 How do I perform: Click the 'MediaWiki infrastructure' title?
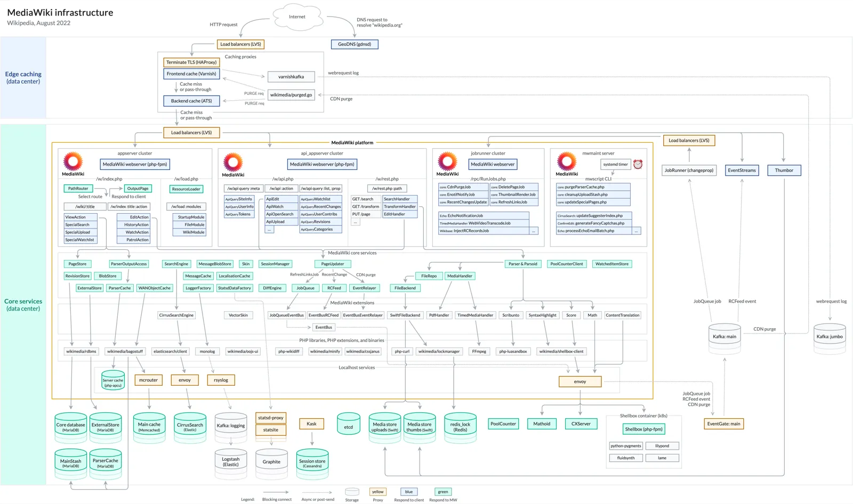pos(60,12)
